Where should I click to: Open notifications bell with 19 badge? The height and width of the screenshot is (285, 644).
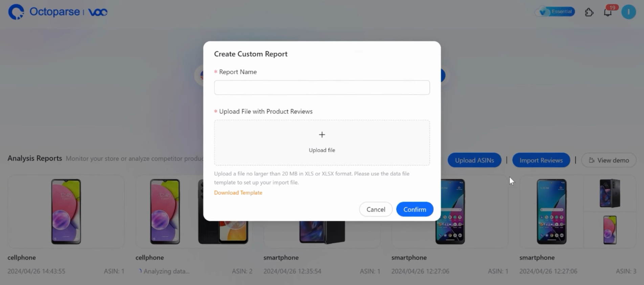[608, 12]
